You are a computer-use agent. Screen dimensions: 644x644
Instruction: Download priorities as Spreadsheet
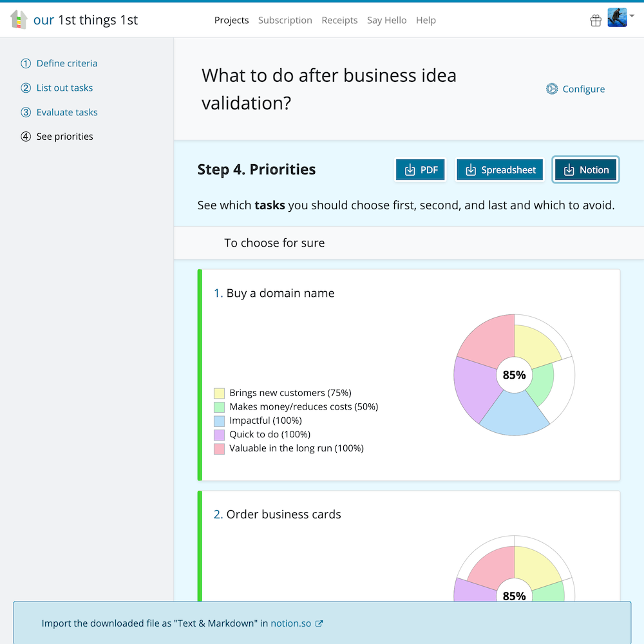(x=500, y=169)
